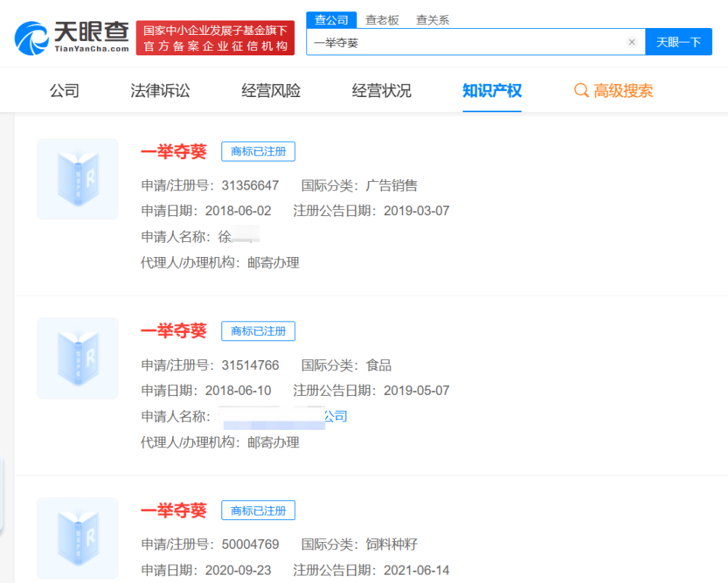Click applicant name starting with 徐
This screenshot has height=583, width=728.
point(239,237)
